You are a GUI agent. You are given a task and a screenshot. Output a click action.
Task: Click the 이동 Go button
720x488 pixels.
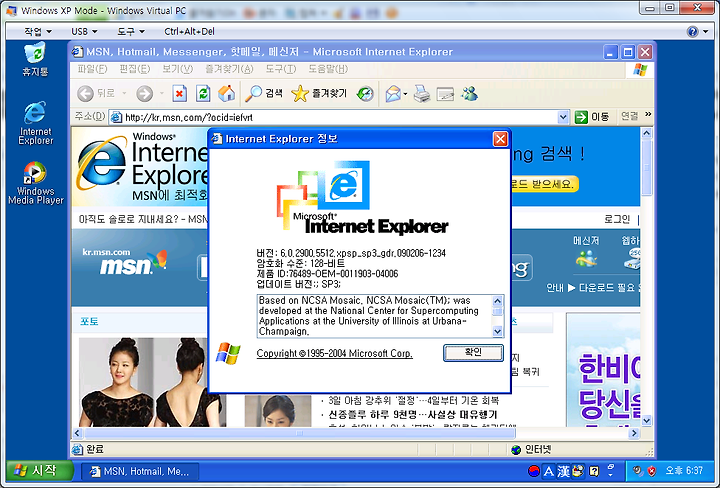click(592, 117)
